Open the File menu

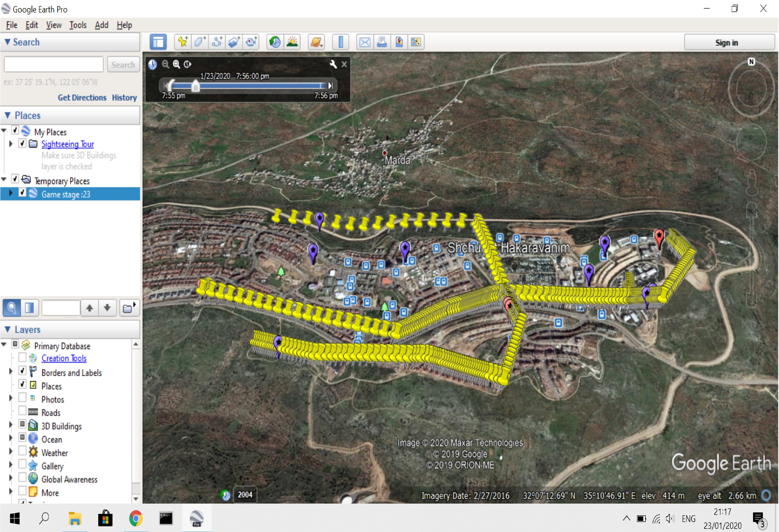pyautogui.click(x=12, y=25)
